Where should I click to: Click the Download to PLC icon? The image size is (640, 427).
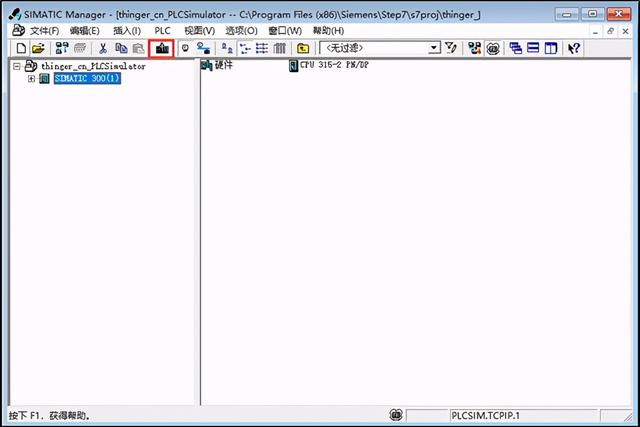pos(161,48)
